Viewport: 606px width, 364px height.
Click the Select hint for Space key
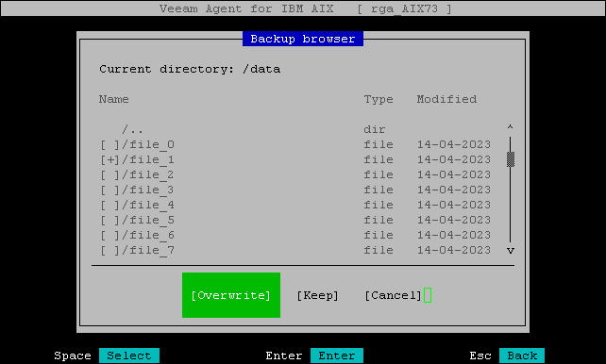point(129,356)
